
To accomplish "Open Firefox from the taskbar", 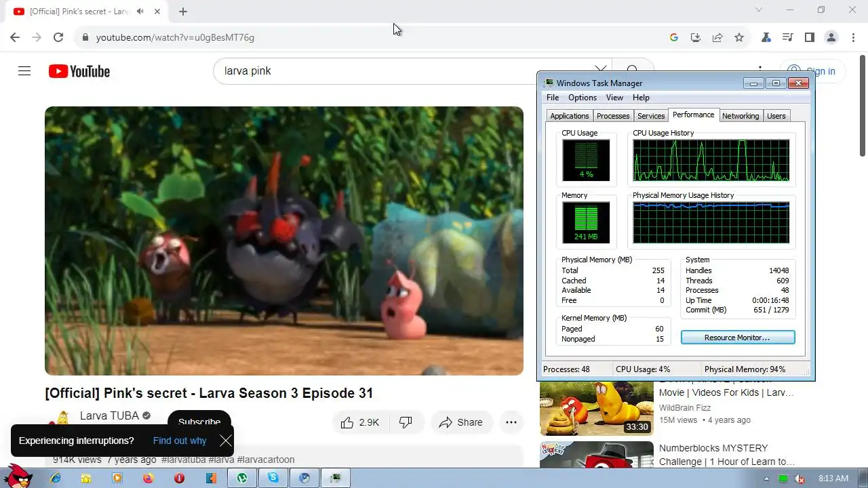I will (149, 479).
